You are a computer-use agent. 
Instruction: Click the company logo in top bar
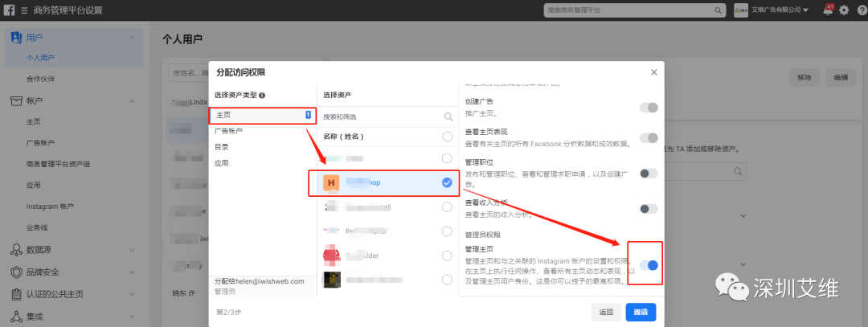741,10
